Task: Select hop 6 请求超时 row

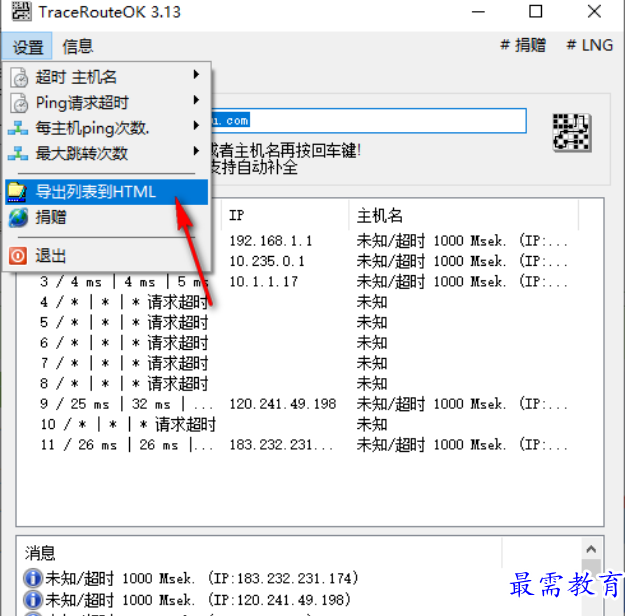Action: click(310, 343)
